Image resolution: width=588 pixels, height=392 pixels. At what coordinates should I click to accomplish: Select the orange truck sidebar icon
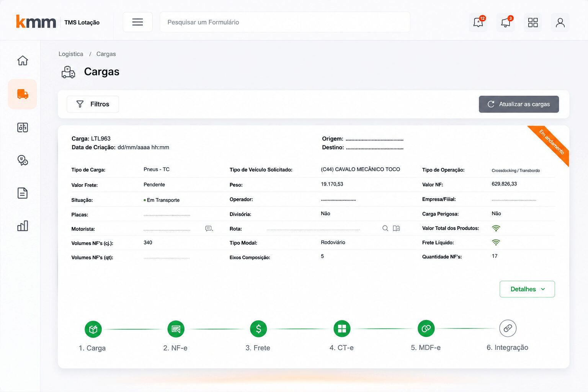23,94
